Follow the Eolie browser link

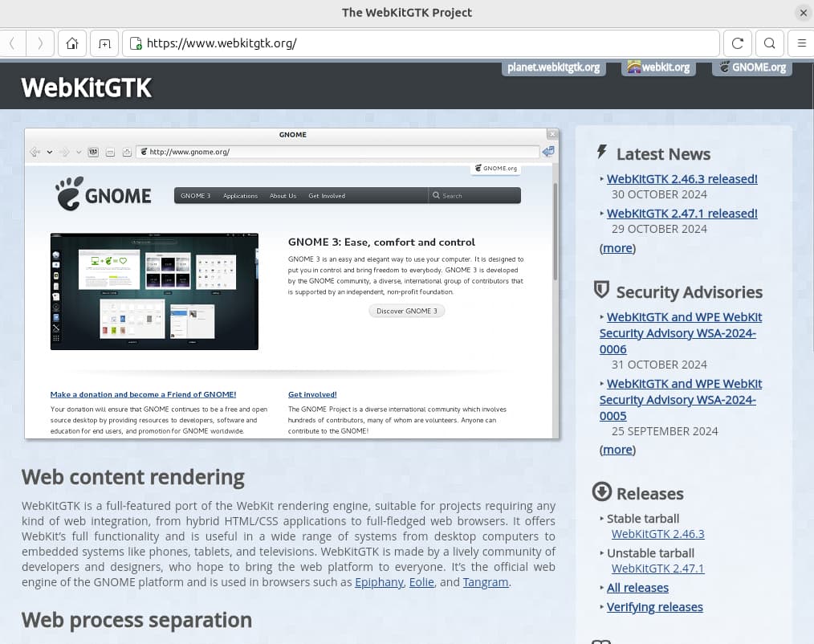click(421, 582)
